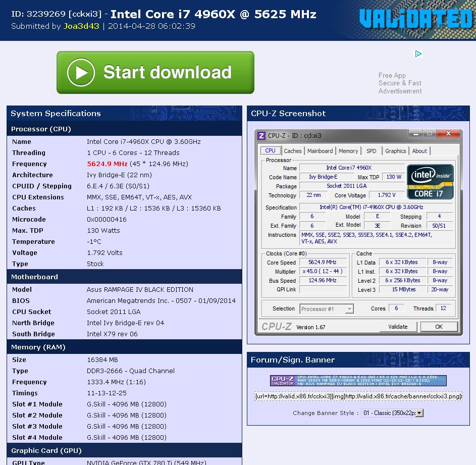The height and width of the screenshot is (465, 476).
Task: Open submitter Joa3d43 profile link
Action: tap(81, 26)
